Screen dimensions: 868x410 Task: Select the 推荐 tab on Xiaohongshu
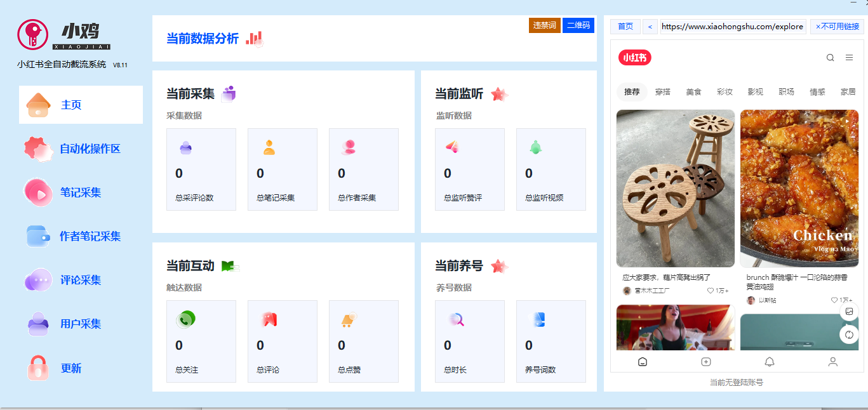(631, 91)
